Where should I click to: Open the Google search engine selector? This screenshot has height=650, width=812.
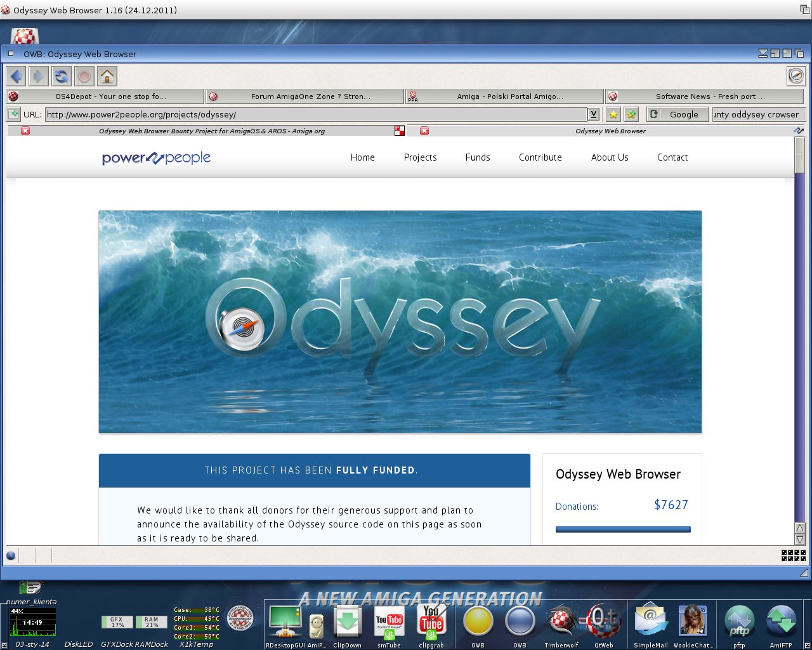[x=678, y=114]
